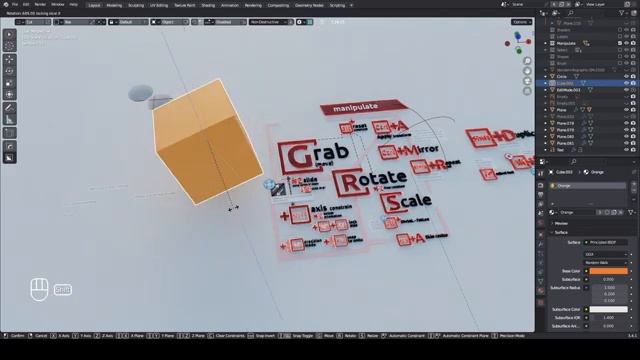
Task: Toggle visibility eye for EditMode.001
Action: (627, 90)
